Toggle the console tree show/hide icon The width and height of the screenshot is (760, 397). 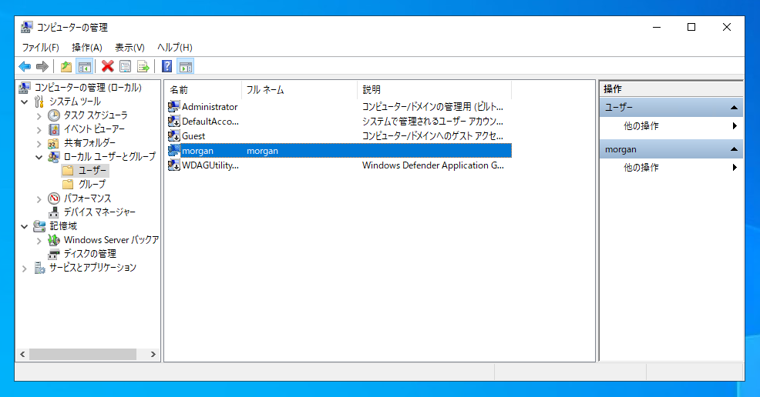tap(84, 66)
